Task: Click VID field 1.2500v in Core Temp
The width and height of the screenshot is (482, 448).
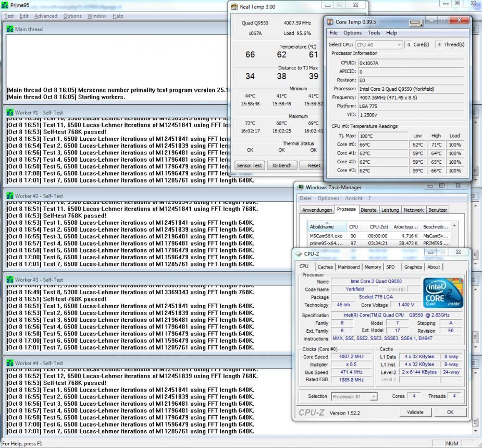Action: tap(411, 115)
